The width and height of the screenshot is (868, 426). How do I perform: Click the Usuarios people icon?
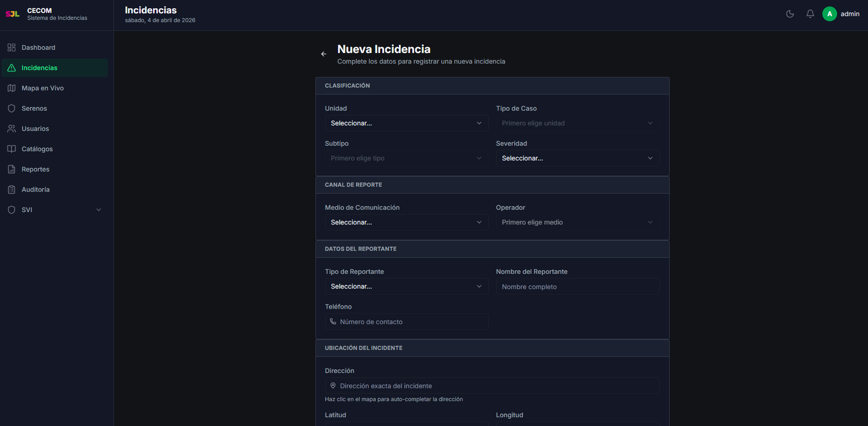tap(12, 129)
